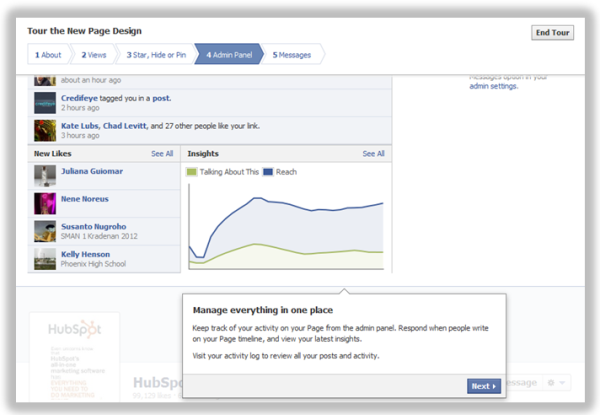See All new likes
This screenshot has height=415, width=600.
[x=162, y=154]
